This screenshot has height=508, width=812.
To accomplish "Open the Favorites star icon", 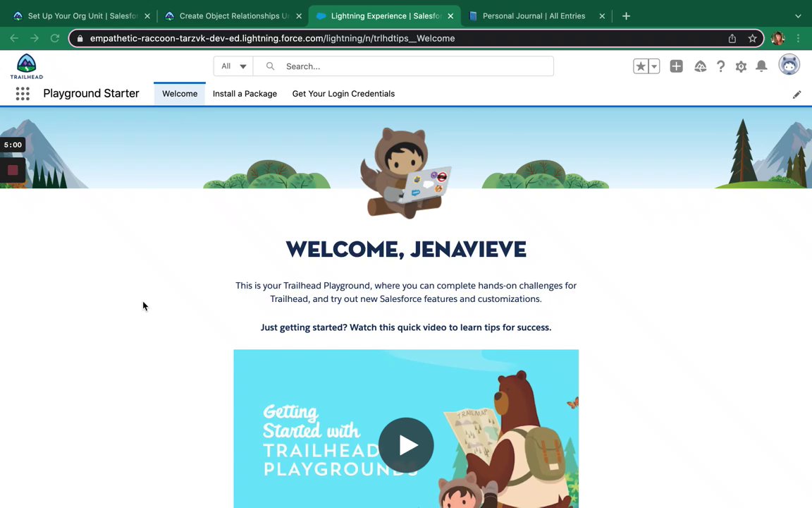I will click(x=641, y=66).
